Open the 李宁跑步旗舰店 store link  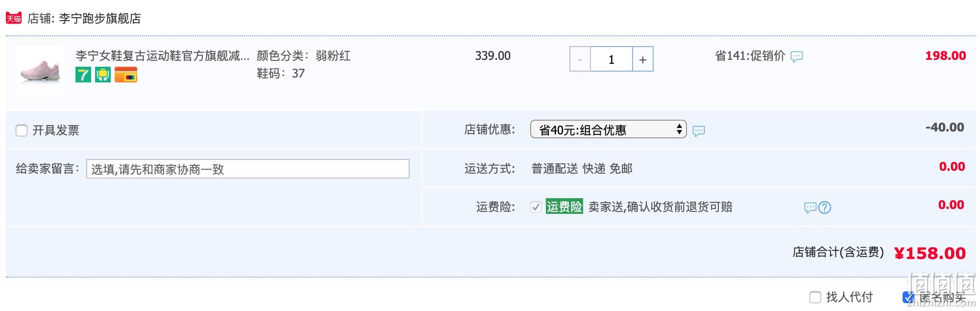[x=100, y=19]
